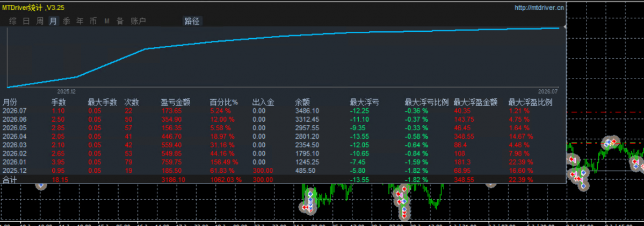Click the highlighted 月 monthly tab
Viewport: 644px width, 226px height.
click(53, 21)
